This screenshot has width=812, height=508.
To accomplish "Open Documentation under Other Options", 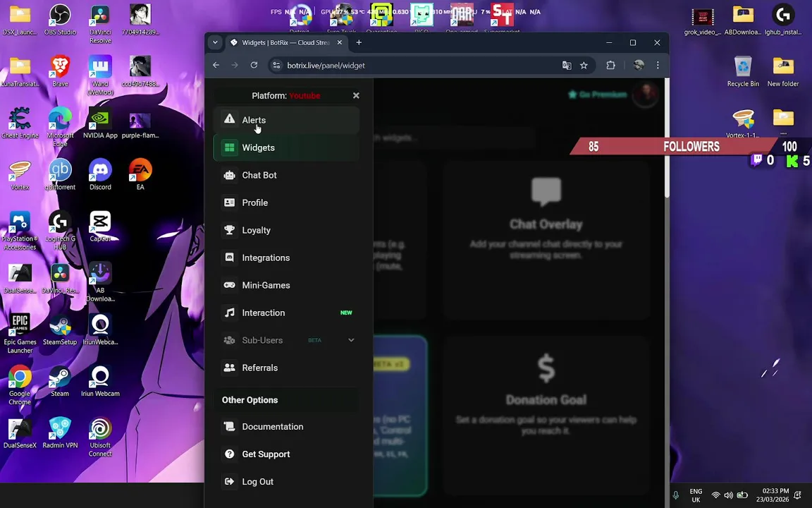I will click(286, 427).
